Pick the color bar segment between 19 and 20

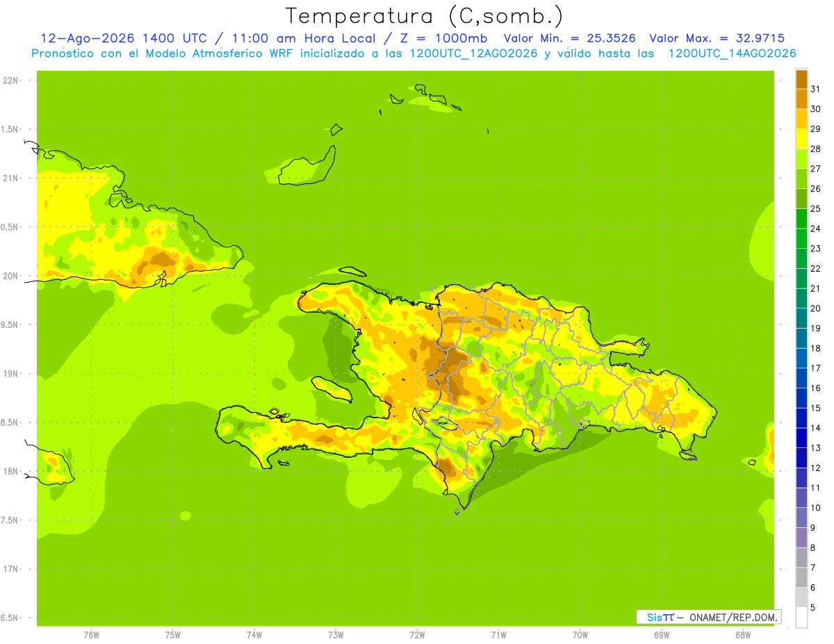(x=801, y=318)
